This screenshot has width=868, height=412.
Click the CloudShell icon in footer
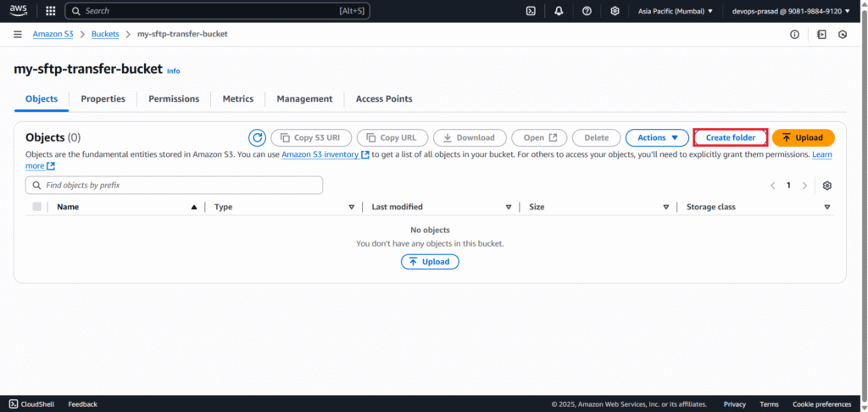[14, 404]
